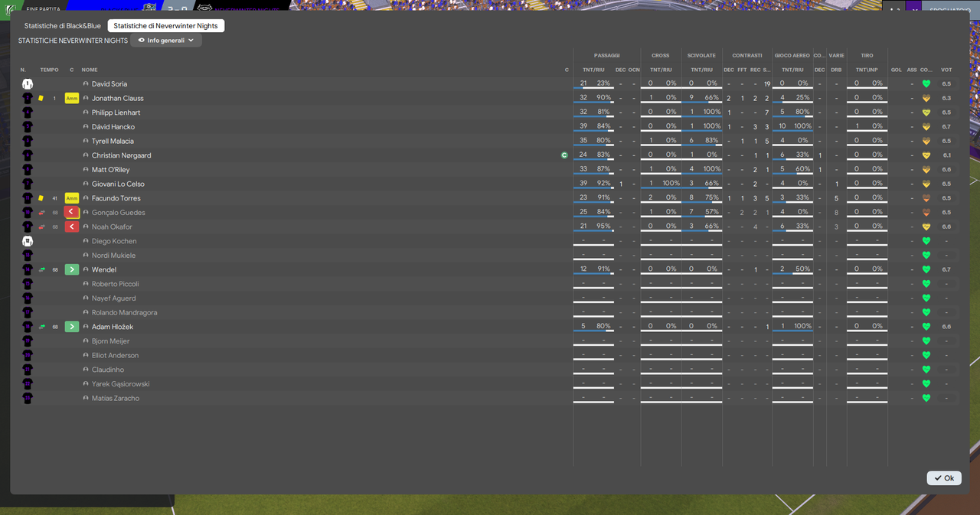Click Diego Kochen's white goalkeeper shirt icon
Viewport: 980px width, 515px height.
pos(28,241)
